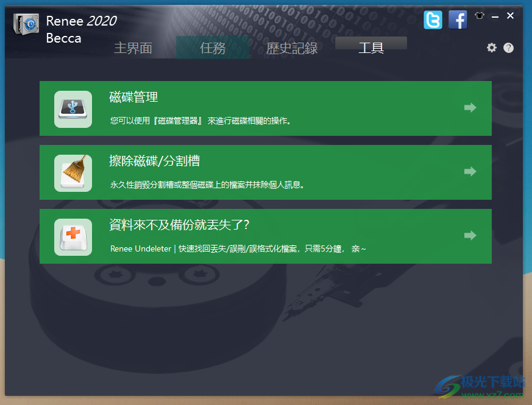Click the skin (shirt) theme icon

pos(480,15)
